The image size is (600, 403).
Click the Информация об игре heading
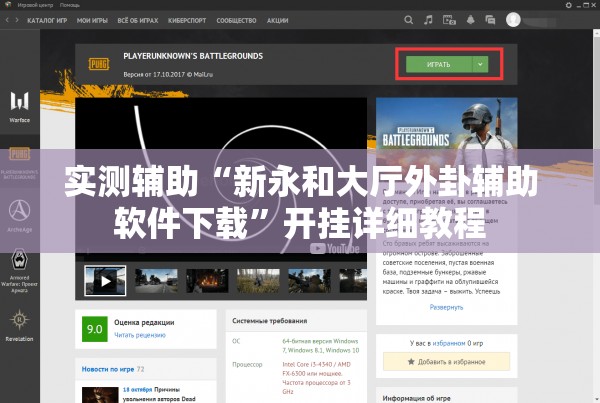tap(416, 398)
